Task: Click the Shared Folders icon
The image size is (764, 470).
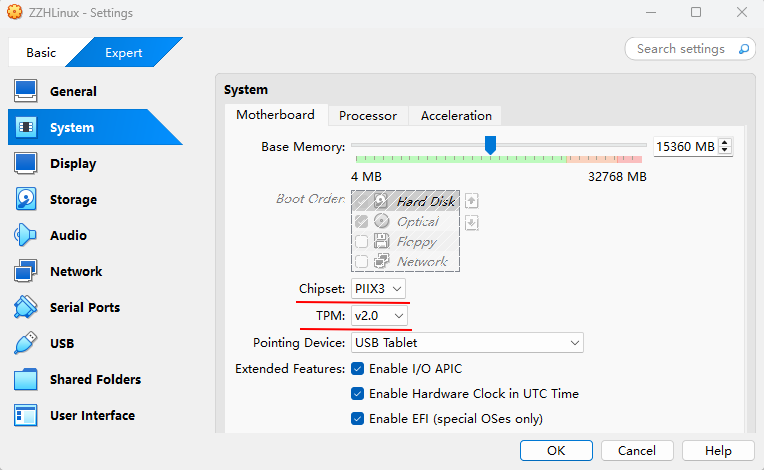Action: [25, 379]
